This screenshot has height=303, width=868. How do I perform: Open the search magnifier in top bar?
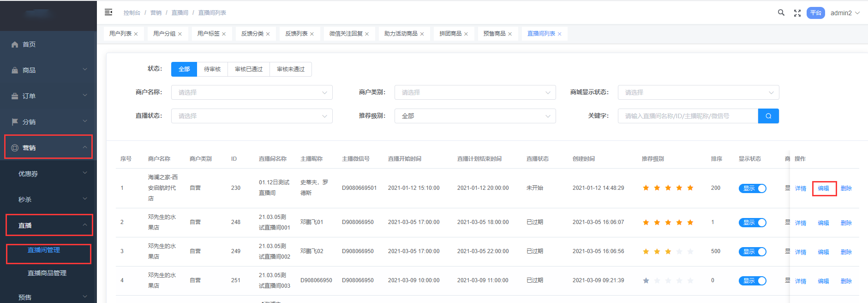(781, 13)
